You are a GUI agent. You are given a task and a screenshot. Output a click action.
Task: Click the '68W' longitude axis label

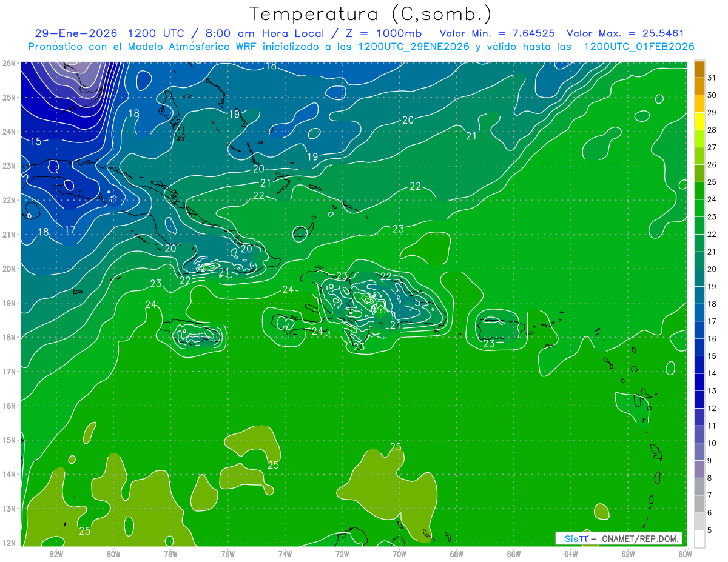coord(457,554)
